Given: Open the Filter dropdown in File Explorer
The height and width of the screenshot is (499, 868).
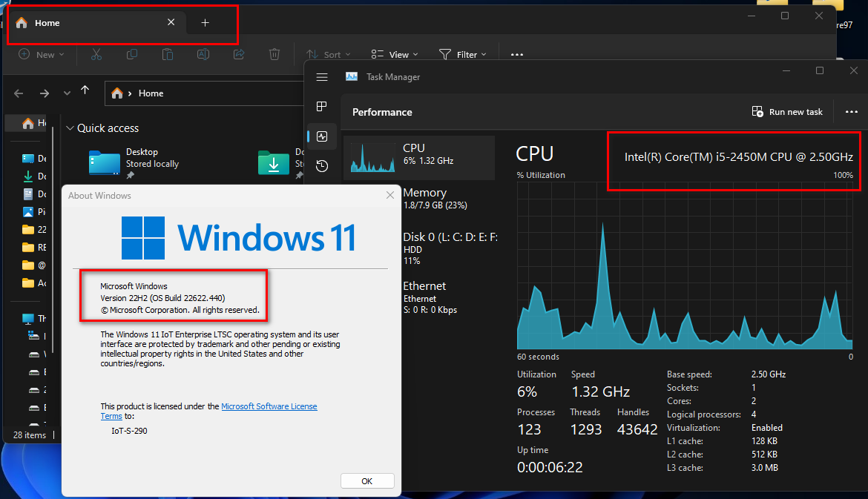Looking at the screenshot, I should 463,54.
